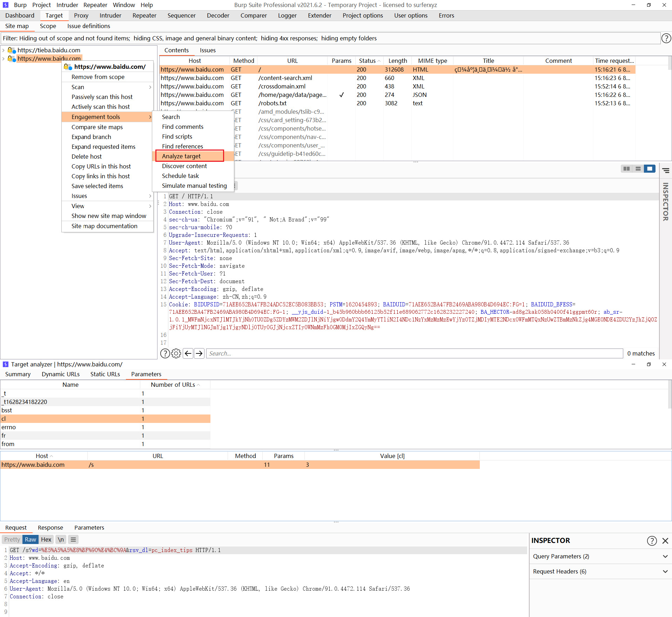672x617 pixels.
Task: Open the Static URLs analyzer tab
Action: 105,374
